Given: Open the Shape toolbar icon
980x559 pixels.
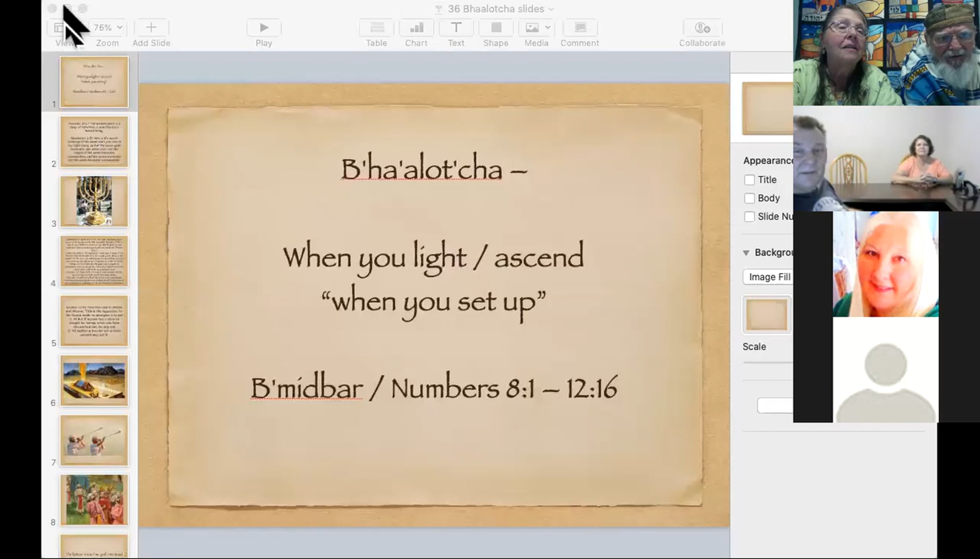Looking at the screenshot, I should tap(496, 28).
